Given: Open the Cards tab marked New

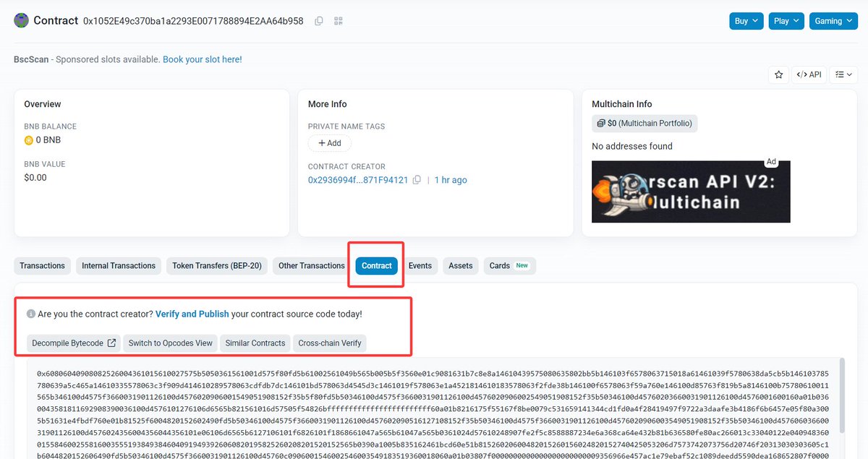Looking at the screenshot, I should [509, 266].
